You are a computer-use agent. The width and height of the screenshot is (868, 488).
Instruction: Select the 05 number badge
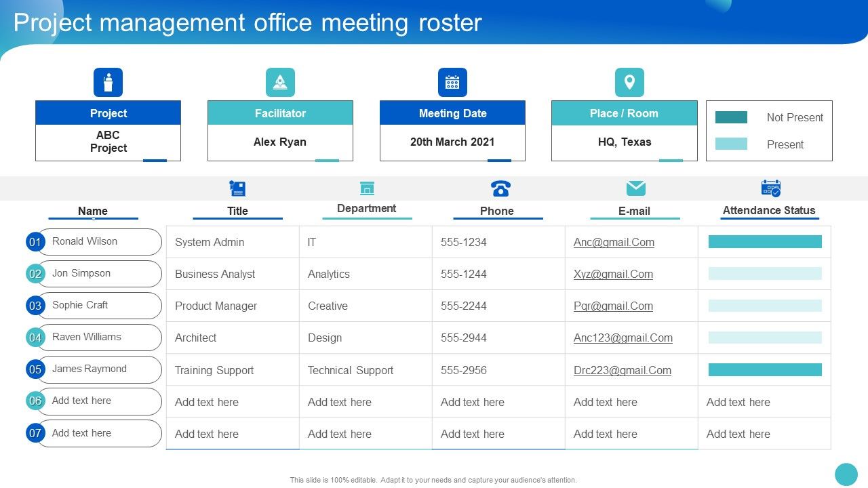(35, 369)
